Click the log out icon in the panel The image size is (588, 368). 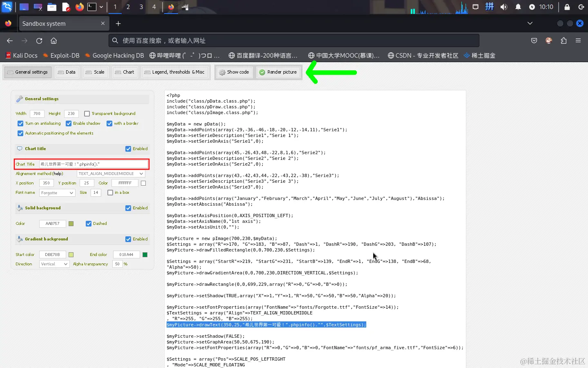(x=581, y=7)
